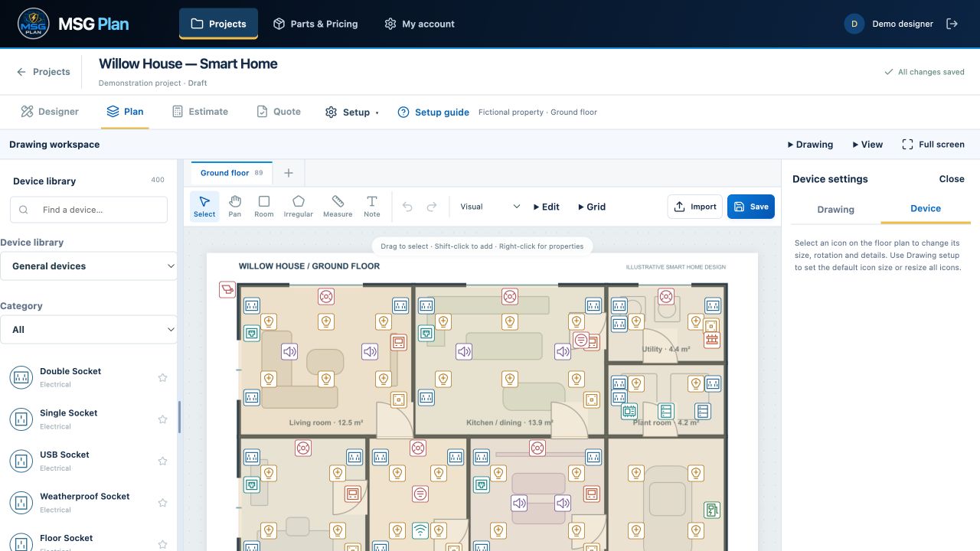Click the log out icon
Screen dimensions: 980x551
(x=952, y=24)
